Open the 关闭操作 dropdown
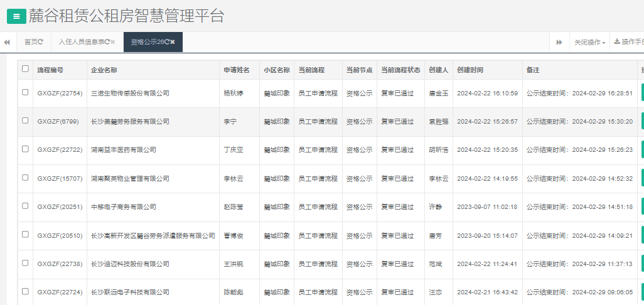The image size is (644, 305). [589, 42]
